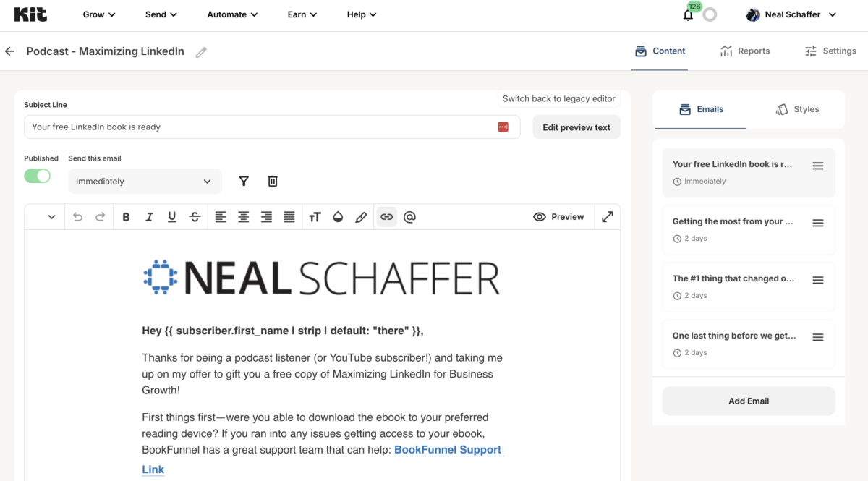The width and height of the screenshot is (868, 481).
Task: Center align the text
Action: [244, 217]
